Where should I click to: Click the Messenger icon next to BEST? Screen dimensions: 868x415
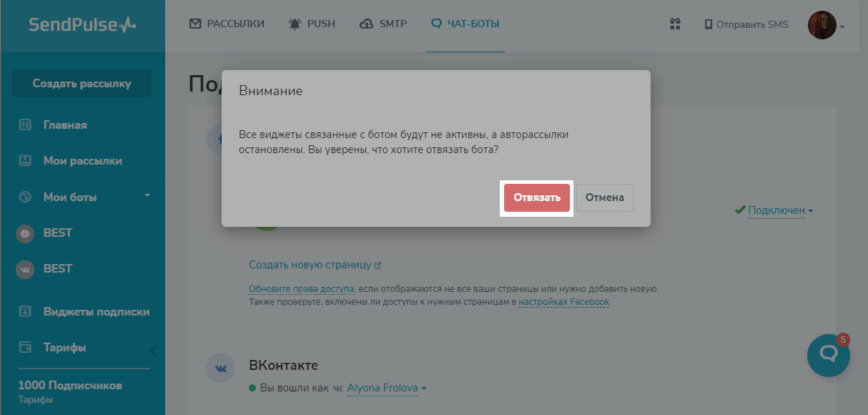pyautogui.click(x=25, y=233)
